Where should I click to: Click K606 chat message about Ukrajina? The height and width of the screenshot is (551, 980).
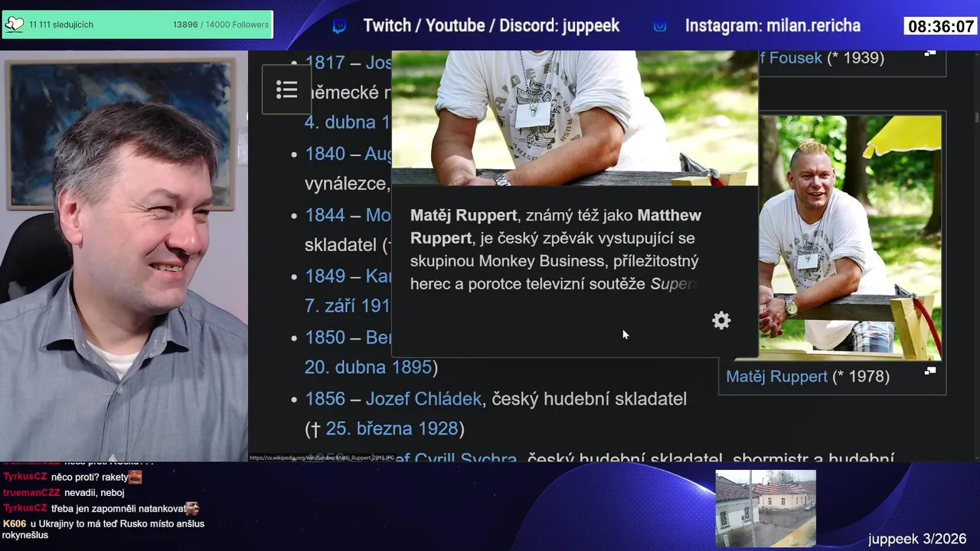tap(103, 529)
